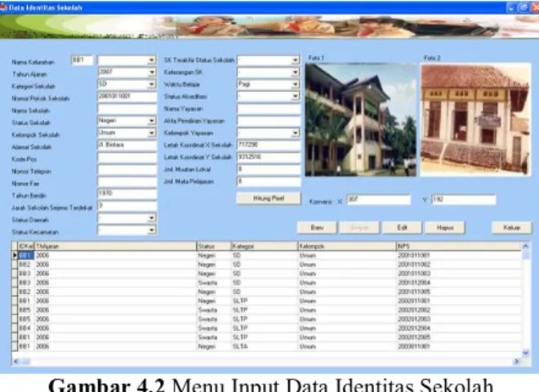Click the Nama Kelurahan ID code field
539x392 pixels.
pyautogui.click(x=82, y=60)
